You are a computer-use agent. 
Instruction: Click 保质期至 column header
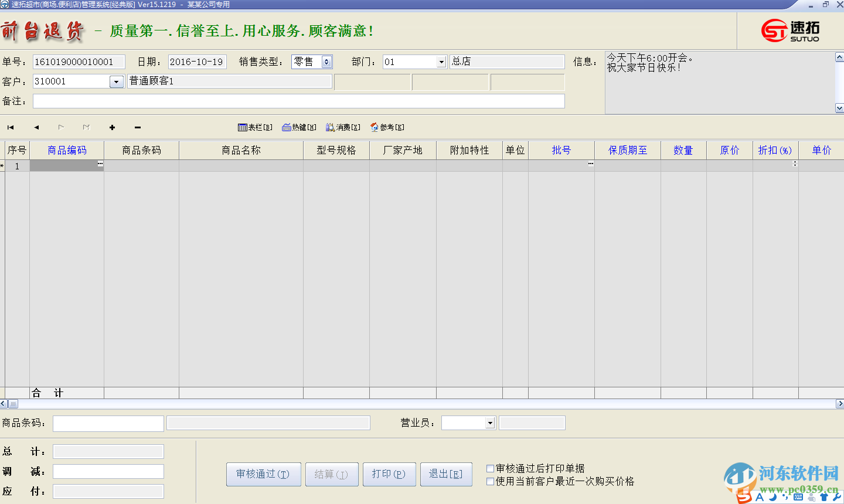[x=628, y=150]
